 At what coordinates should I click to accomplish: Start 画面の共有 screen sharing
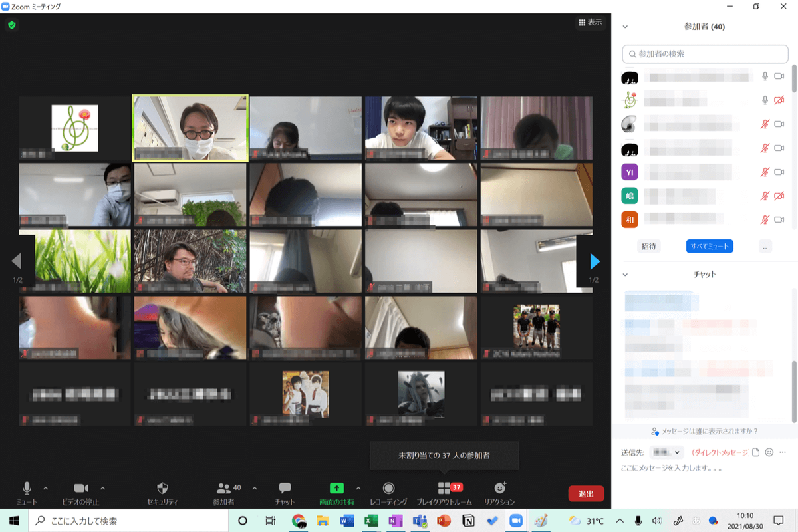click(336, 493)
